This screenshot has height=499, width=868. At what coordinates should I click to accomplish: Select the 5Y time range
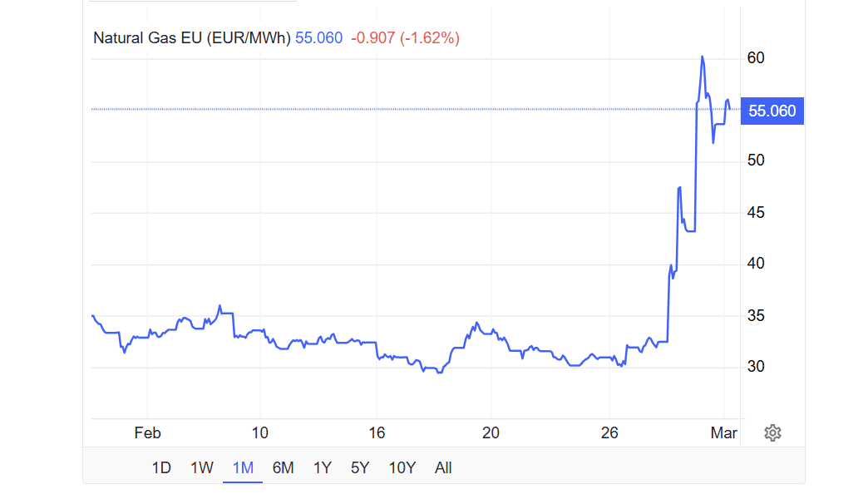tap(360, 467)
